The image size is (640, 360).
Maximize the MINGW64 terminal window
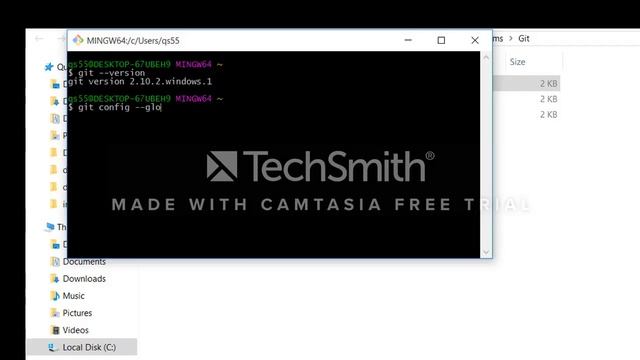click(x=441, y=40)
